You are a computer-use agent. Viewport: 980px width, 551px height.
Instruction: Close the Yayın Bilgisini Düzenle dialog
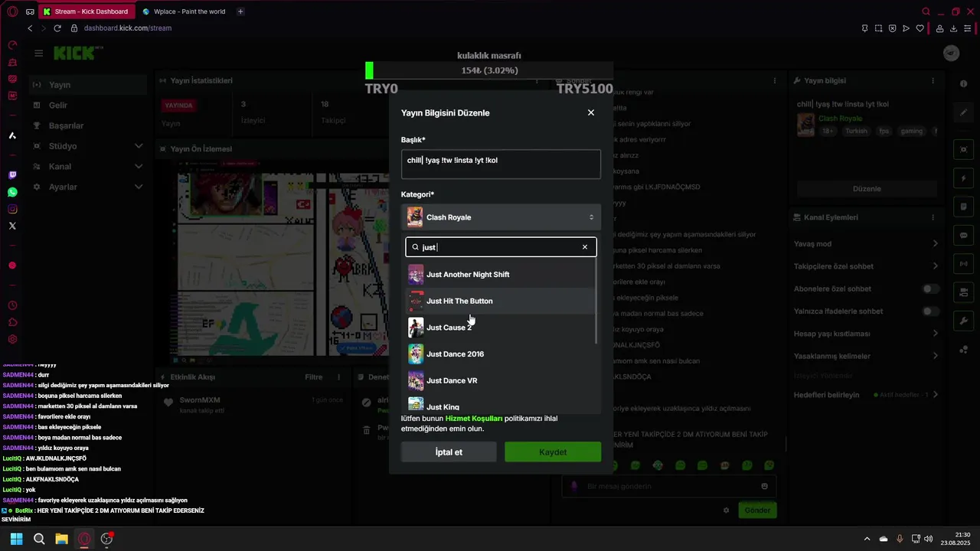point(590,112)
